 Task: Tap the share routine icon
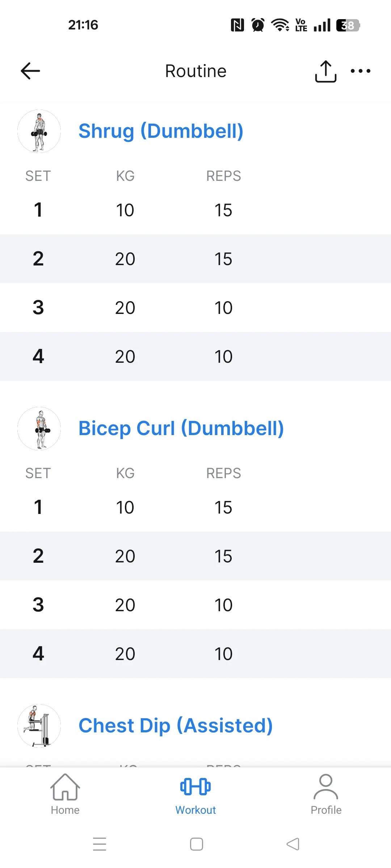coord(325,71)
